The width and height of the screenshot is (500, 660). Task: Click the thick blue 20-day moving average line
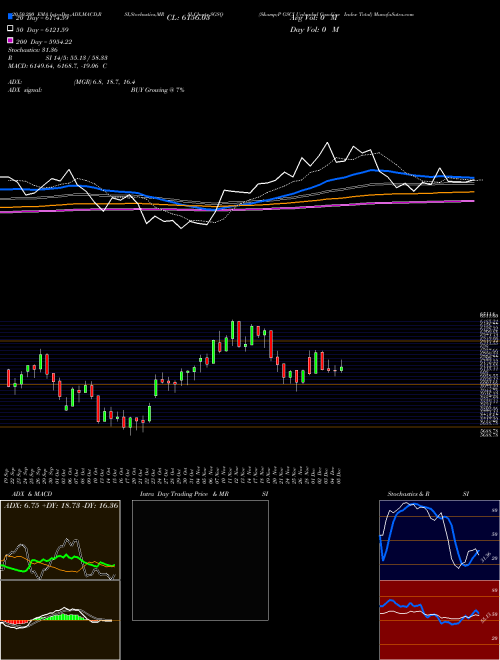(236, 189)
